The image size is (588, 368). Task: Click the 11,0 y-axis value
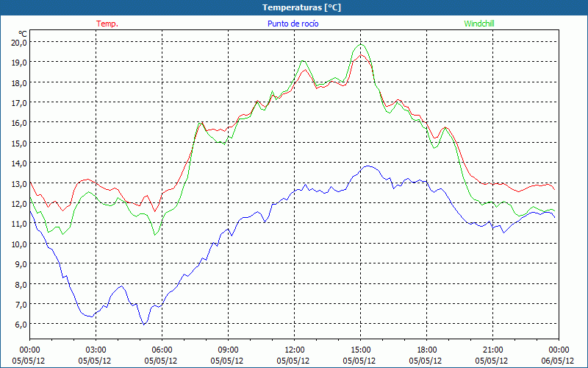tap(19, 224)
